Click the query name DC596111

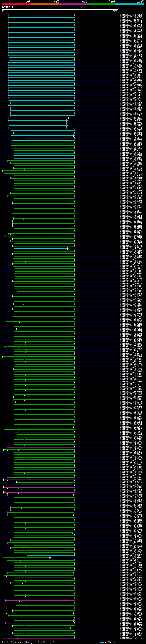click(x=8, y=8)
